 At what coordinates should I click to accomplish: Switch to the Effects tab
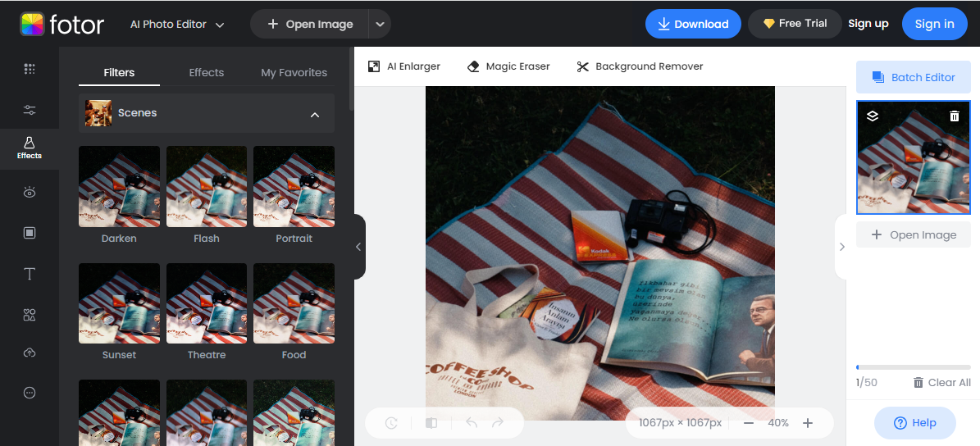(206, 72)
